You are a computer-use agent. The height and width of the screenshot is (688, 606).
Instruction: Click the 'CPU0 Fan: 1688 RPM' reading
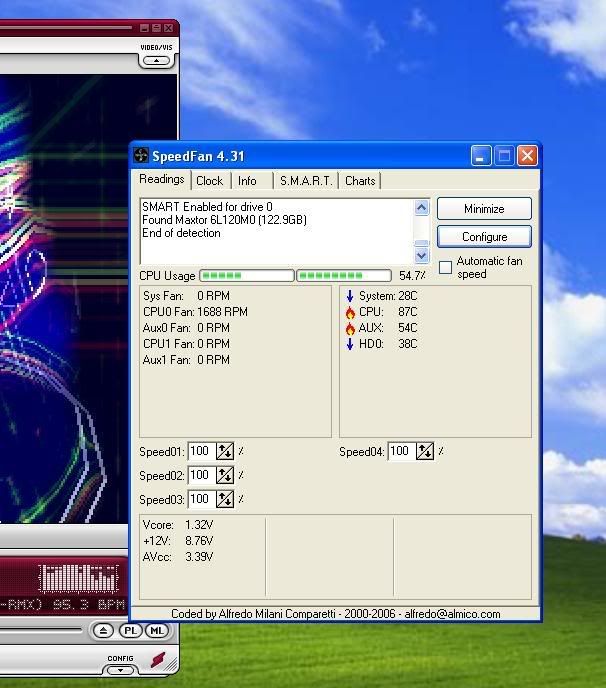pos(195,312)
